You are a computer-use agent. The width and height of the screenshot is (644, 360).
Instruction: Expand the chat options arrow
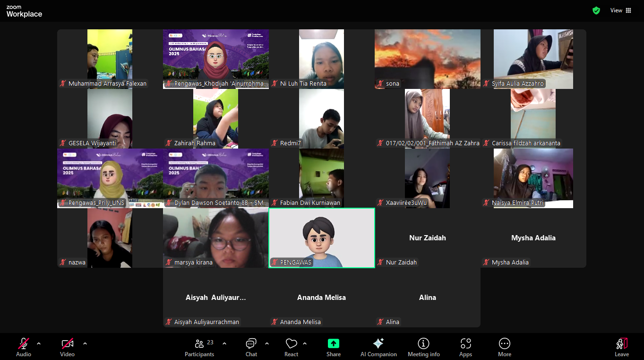[x=267, y=343]
